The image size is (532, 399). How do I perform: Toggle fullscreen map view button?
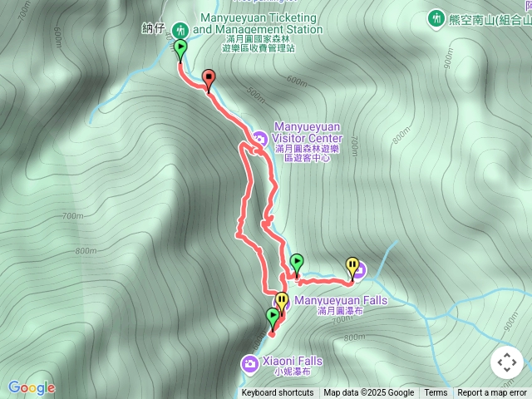(x=507, y=362)
